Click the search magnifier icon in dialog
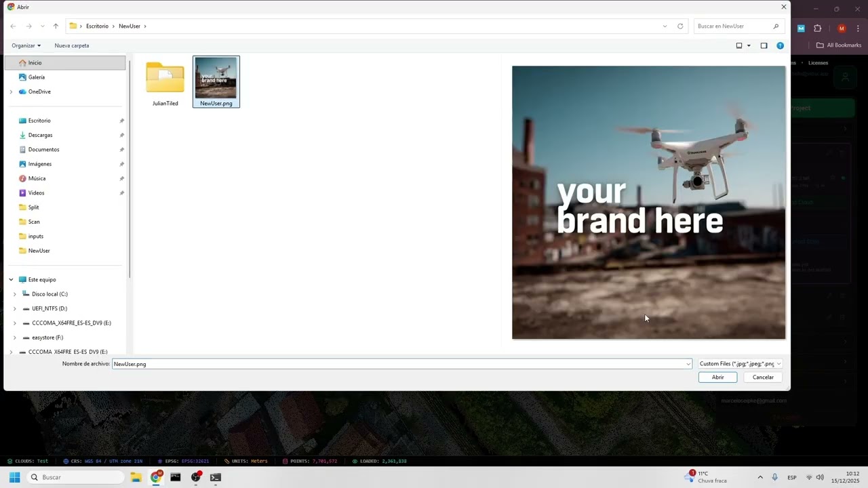 click(776, 26)
